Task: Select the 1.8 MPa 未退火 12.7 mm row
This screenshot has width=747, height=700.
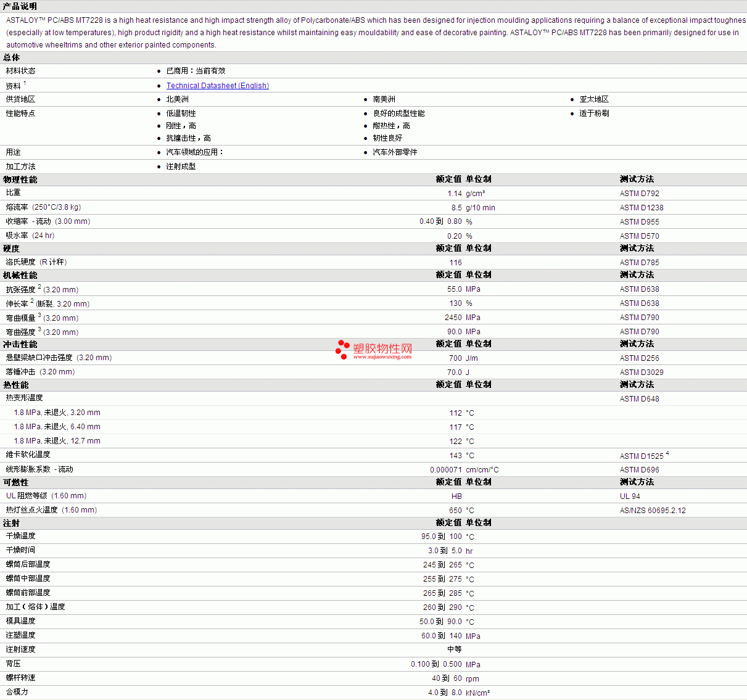Action: (x=373, y=441)
